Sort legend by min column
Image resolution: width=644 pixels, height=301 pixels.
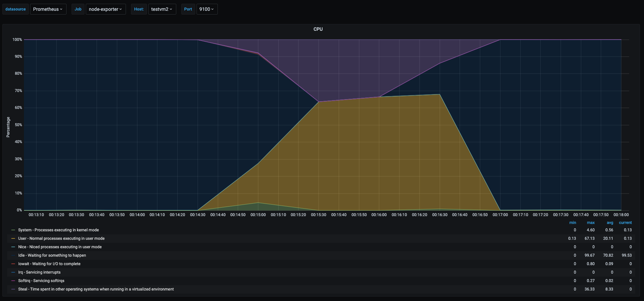pyautogui.click(x=572, y=223)
